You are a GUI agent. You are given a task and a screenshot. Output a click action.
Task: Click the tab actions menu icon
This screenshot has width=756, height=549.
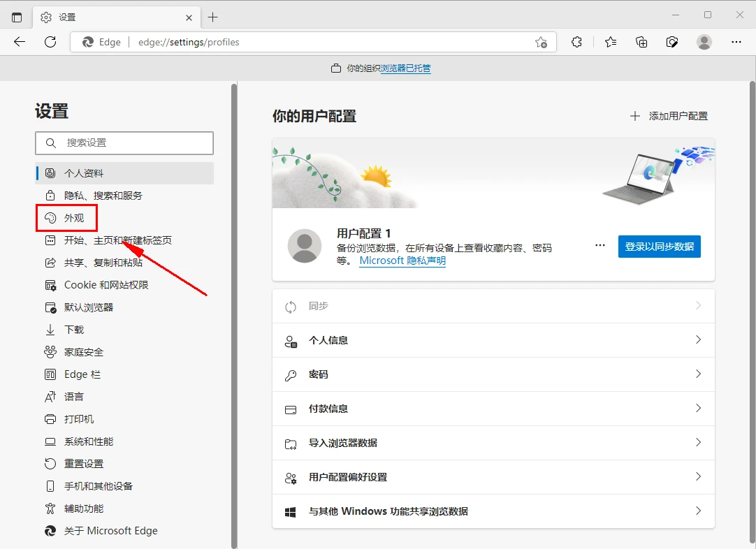17,17
